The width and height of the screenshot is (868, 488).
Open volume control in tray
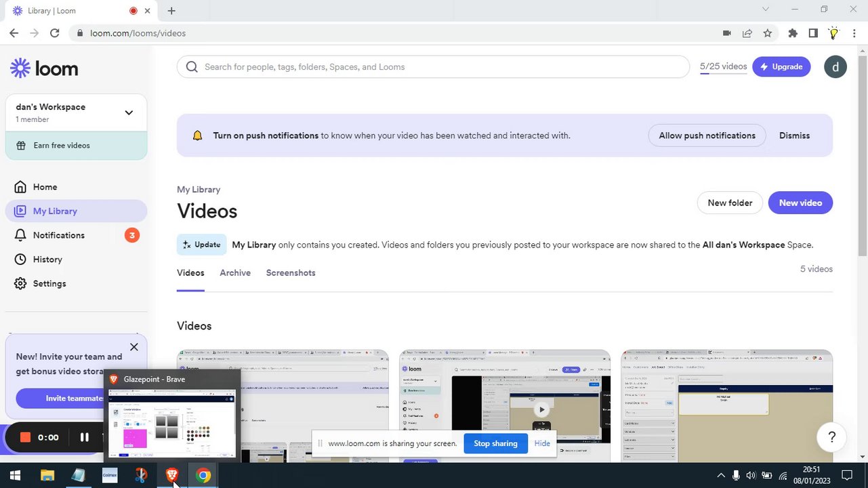[751, 475]
